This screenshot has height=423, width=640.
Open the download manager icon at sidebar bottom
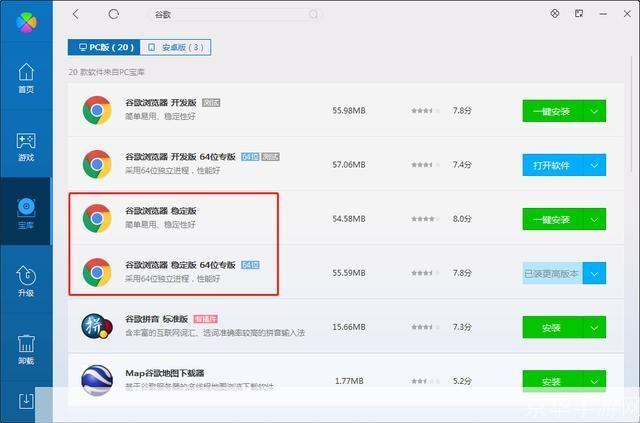coord(26,401)
